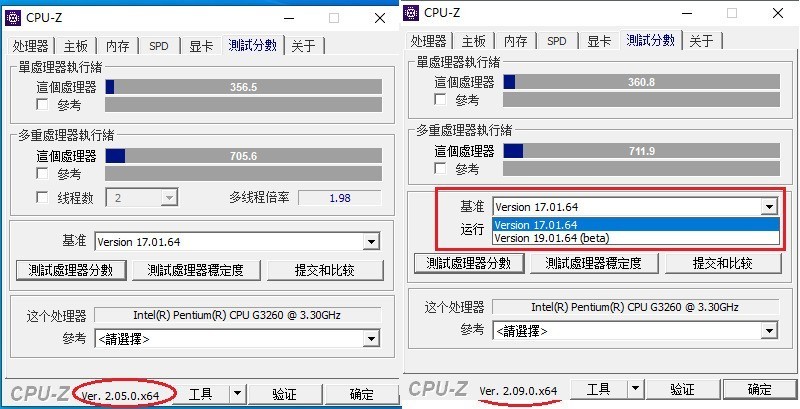Select the 測試分數 tab in the right window
This screenshot has width=800, height=409.
[651, 40]
